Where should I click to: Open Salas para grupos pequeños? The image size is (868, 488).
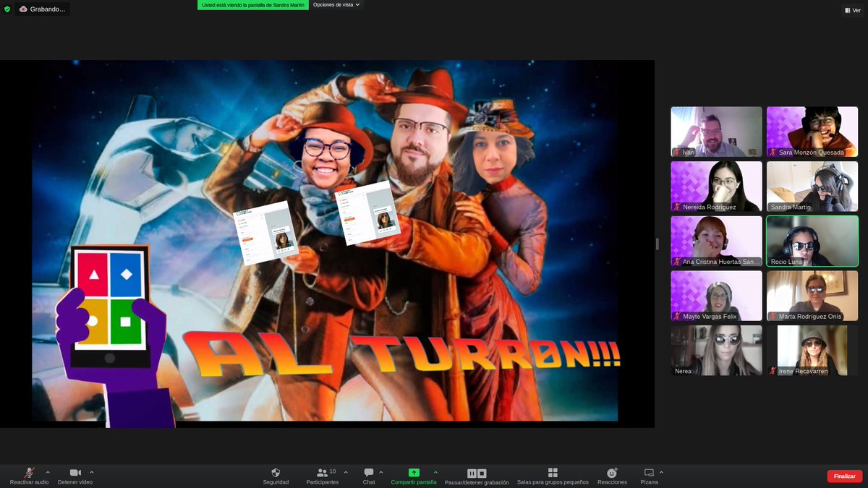tap(553, 476)
